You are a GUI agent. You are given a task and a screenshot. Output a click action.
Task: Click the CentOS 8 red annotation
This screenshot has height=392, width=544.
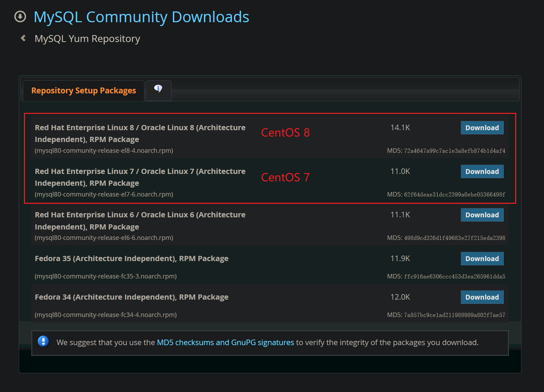[285, 132]
